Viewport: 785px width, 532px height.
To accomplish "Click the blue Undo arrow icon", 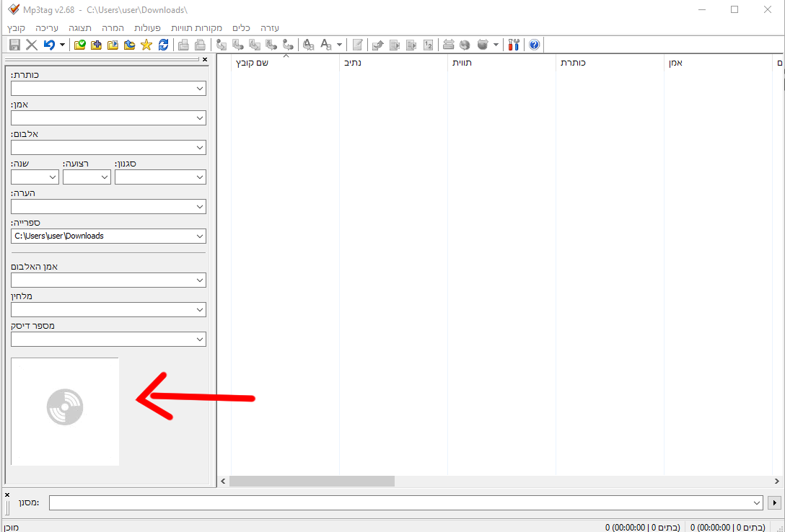I will [x=49, y=45].
